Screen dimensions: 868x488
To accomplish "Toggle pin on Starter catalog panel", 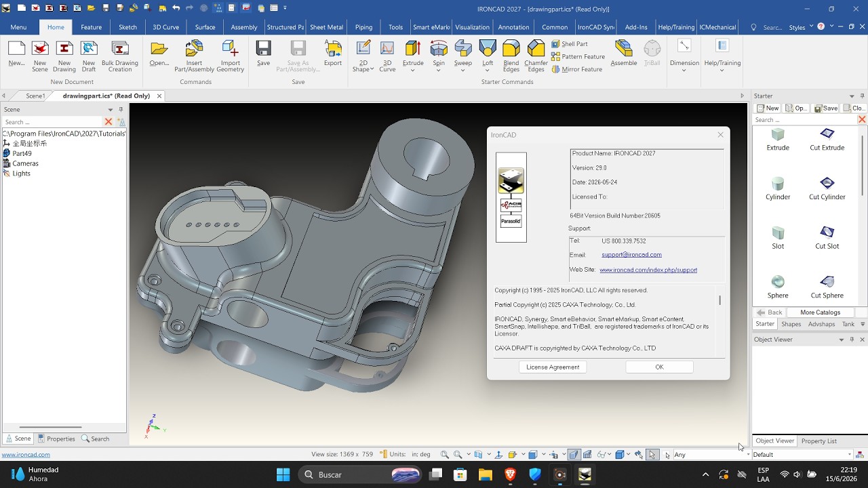I will pyautogui.click(x=863, y=96).
